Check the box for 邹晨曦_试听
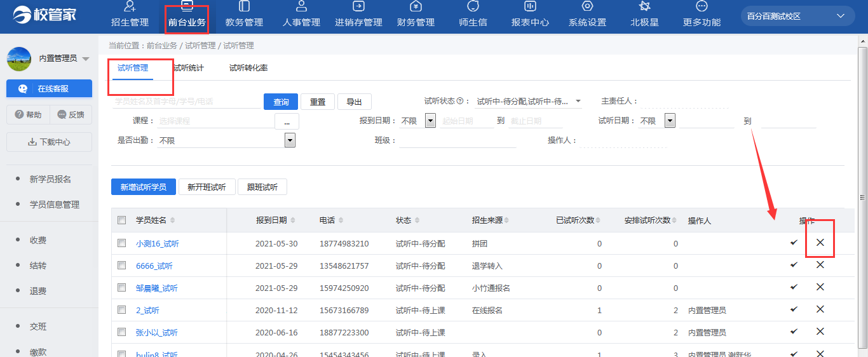The height and width of the screenshot is (357, 868). pos(122,288)
